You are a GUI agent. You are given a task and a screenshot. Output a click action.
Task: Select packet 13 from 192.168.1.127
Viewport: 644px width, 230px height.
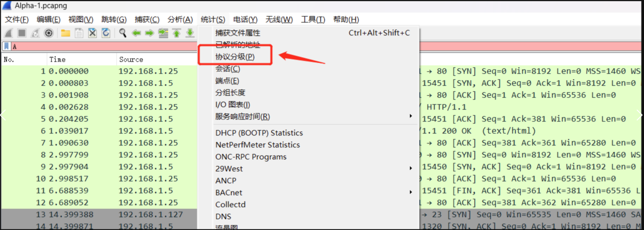tap(99, 214)
